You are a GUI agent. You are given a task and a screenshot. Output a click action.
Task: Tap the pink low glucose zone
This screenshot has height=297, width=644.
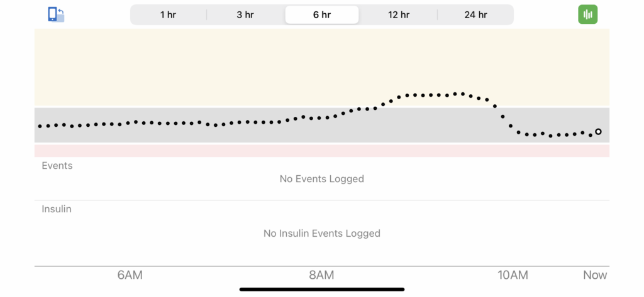click(x=321, y=151)
